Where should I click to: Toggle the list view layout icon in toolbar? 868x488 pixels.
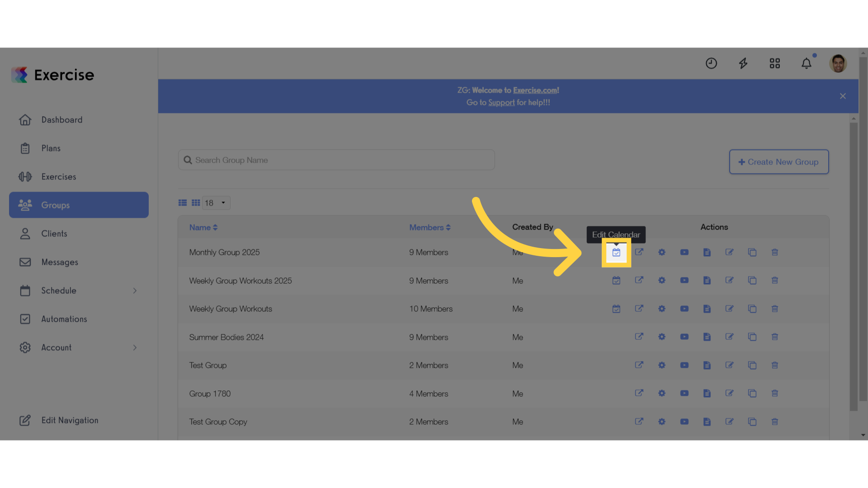183,202
